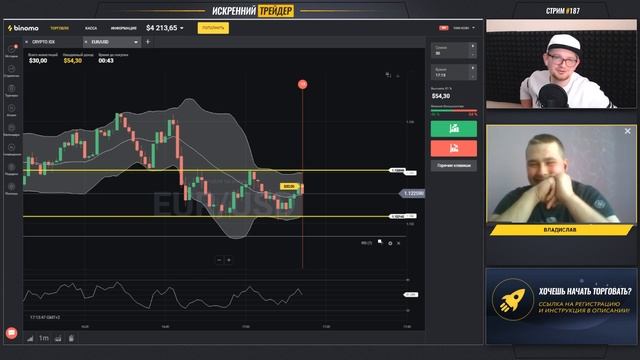Click the Искренний Трейдер header logo
Viewport: 640px width, 360px height.
click(253, 11)
